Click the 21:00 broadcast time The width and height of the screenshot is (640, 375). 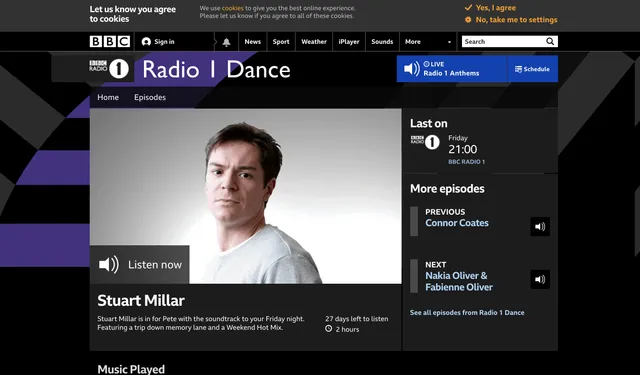[462, 149]
